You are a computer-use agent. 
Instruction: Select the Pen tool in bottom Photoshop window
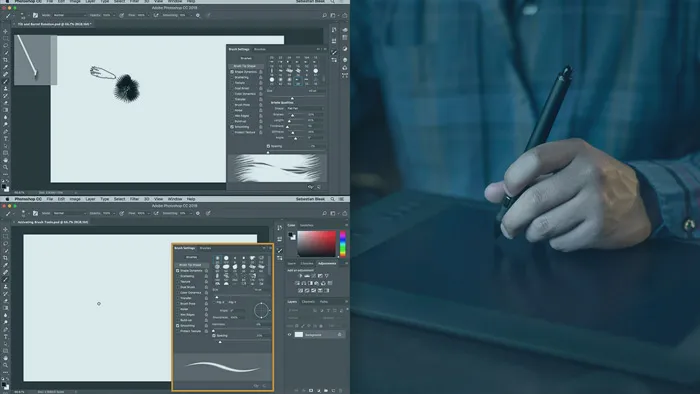pos(5,330)
